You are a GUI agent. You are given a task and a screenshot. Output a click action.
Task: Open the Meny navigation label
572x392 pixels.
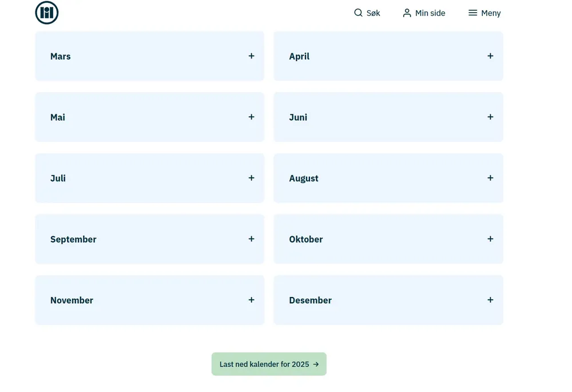[x=491, y=13]
